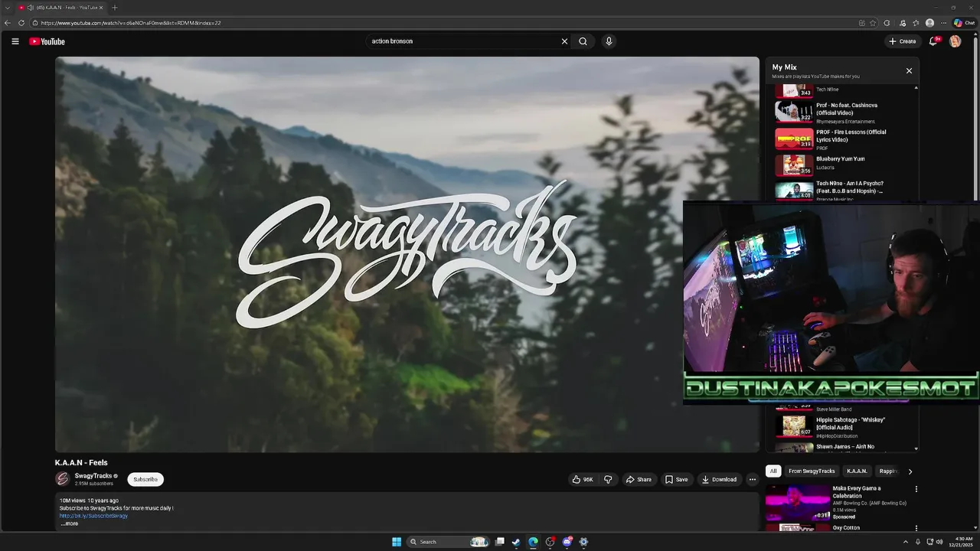This screenshot has height=551, width=980.
Task: Open Discord from the taskbar
Action: click(567, 542)
